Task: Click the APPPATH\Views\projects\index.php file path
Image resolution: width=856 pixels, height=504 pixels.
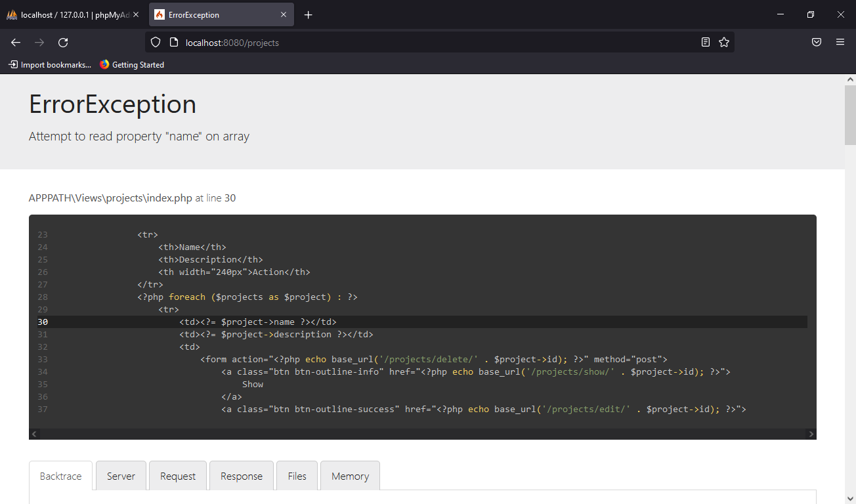Action: pos(110,198)
